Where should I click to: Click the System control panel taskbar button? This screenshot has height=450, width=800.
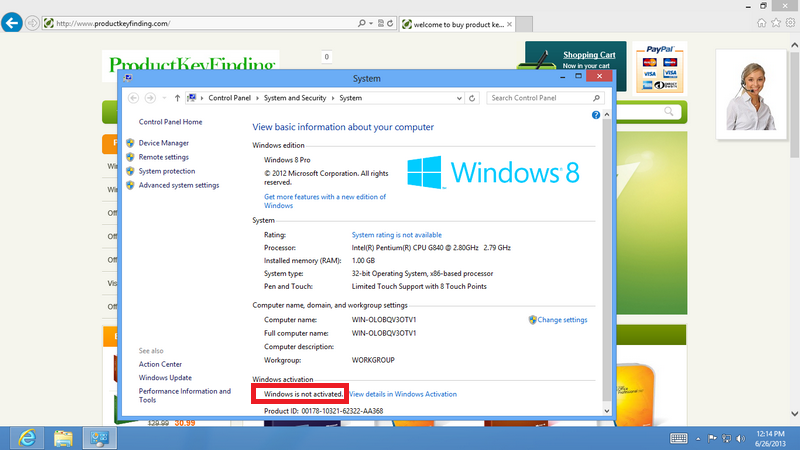tap(99, 438)
